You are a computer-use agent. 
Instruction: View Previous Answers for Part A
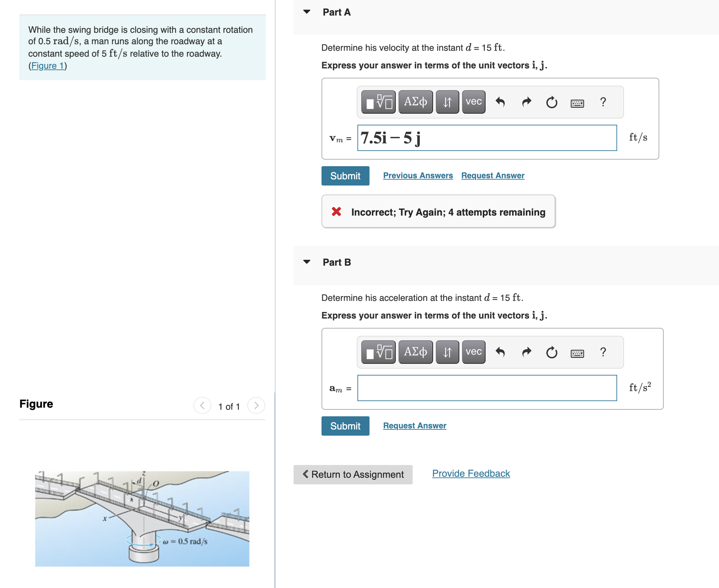[x=418, y=176]
